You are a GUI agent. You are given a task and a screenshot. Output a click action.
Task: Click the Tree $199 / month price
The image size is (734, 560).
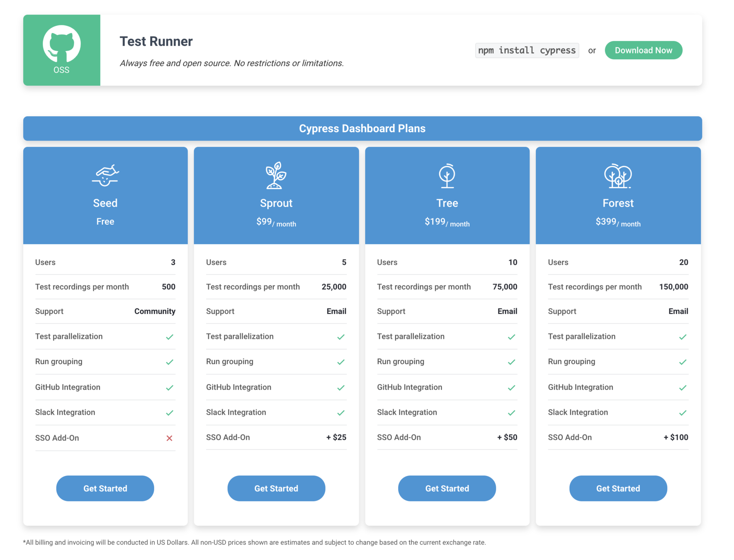coord(447,222)
